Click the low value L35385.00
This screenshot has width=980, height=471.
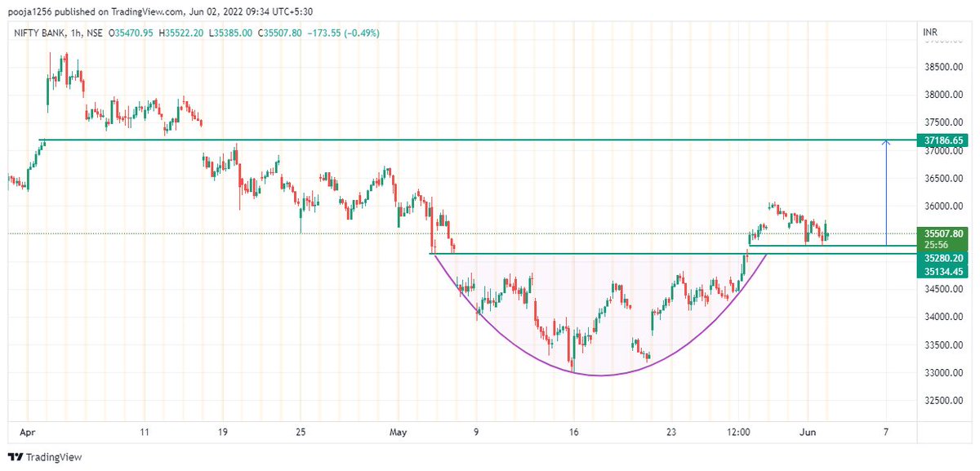(x=230, y=33)
